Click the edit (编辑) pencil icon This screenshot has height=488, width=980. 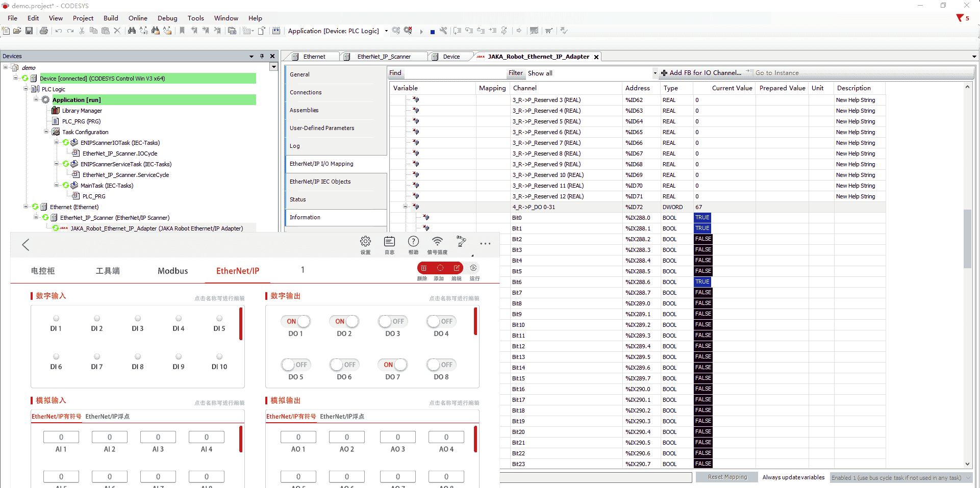click(x=457, y=268)
